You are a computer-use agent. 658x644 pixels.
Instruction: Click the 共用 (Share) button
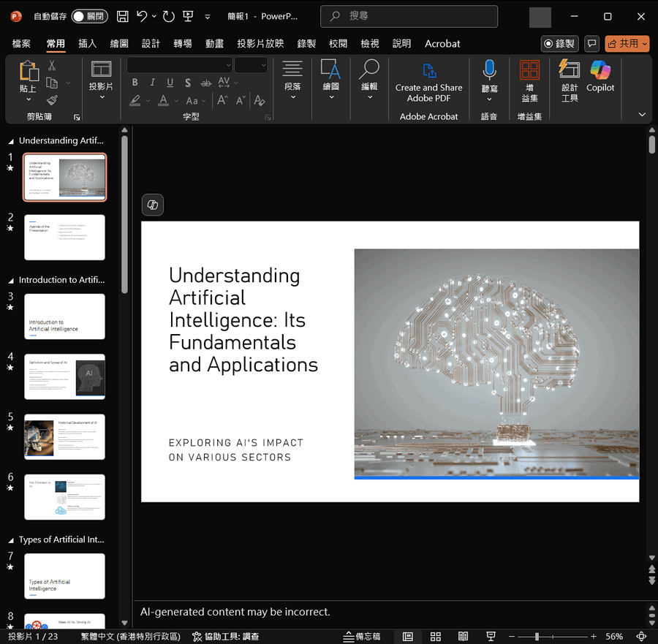click(x=627, y=44)
